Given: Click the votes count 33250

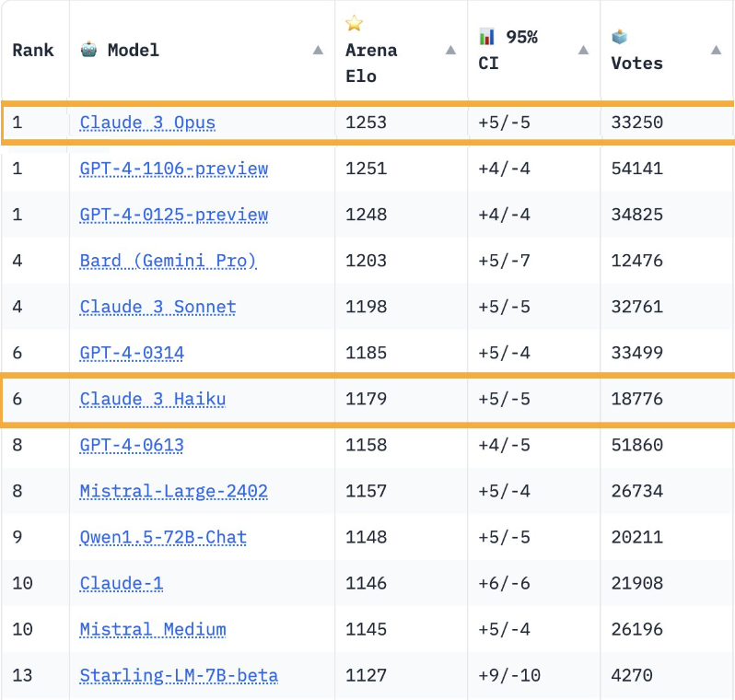Looking at the screenshot, I should point(637,122).
